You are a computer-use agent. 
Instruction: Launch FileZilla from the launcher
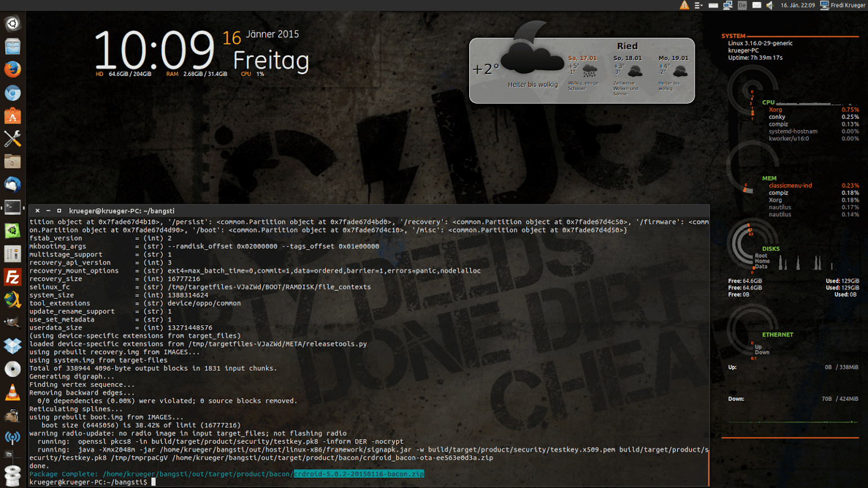(x=12, y=277)
